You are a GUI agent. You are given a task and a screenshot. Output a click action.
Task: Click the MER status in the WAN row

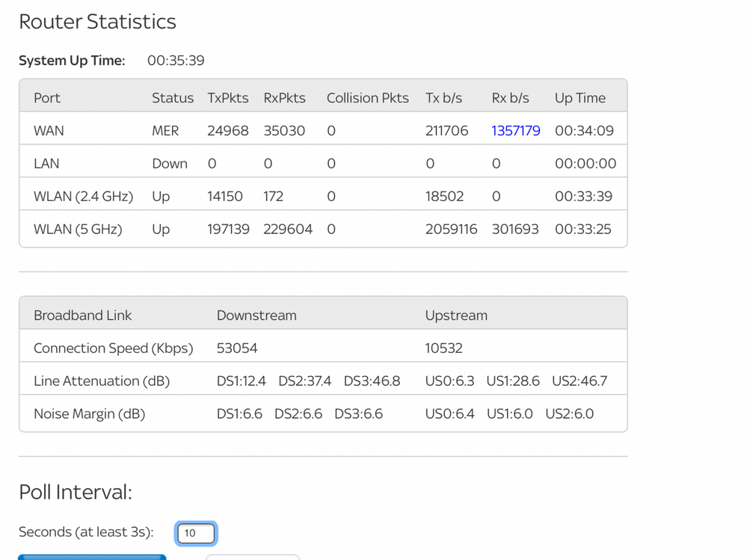[x=165, y=131]
